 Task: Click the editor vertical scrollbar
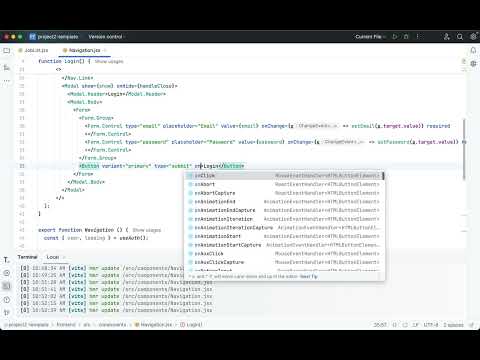(x=464, y=149)
